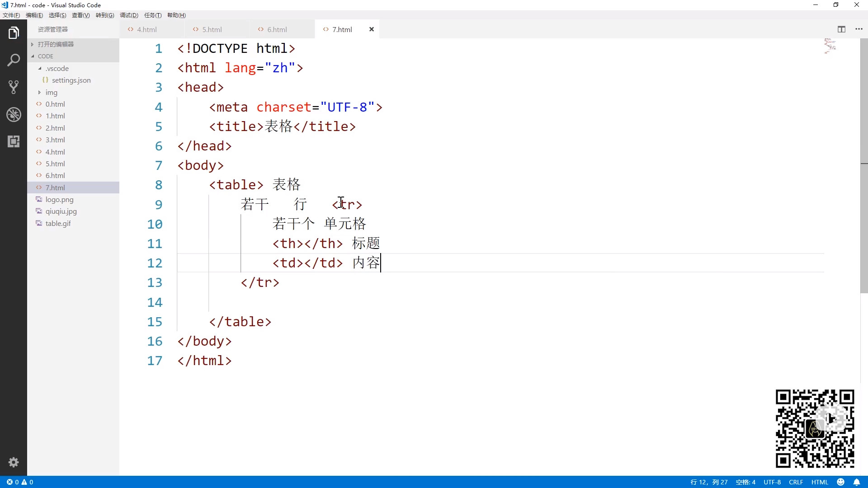Open the 调试(D) menu
The image size is (868, 488).
[x=129, y=15]
